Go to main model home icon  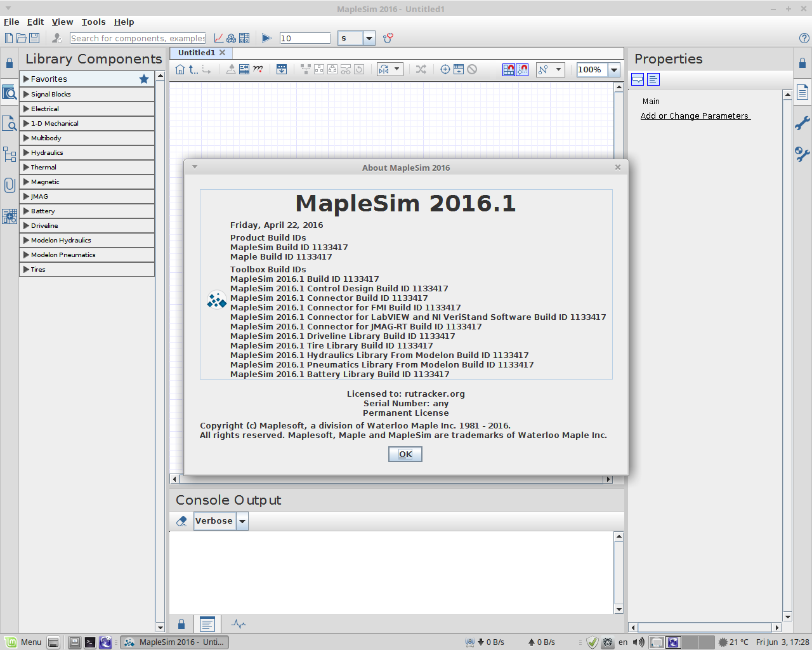point(180,69)
